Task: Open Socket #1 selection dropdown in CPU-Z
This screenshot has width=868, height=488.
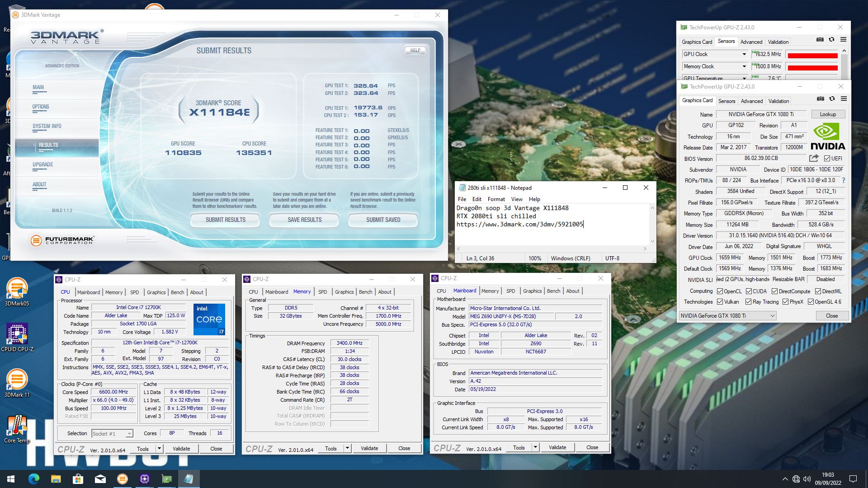Action: tap(112, 434)
